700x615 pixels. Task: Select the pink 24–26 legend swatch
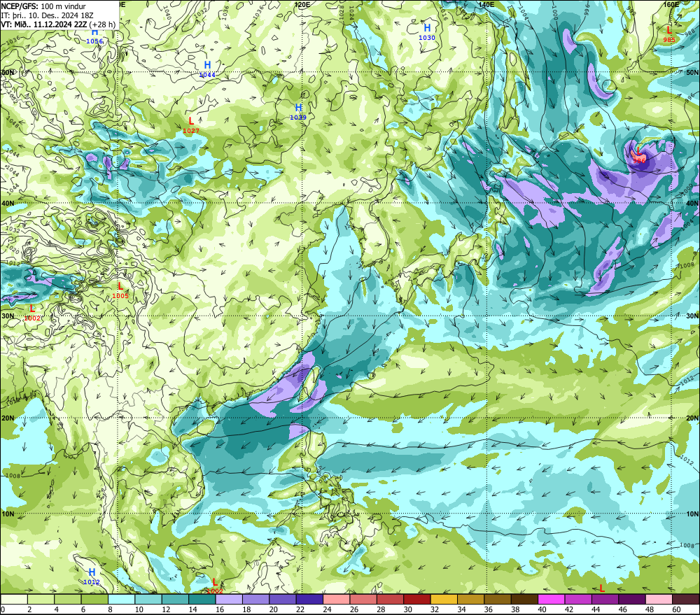[x=336, y=599]
